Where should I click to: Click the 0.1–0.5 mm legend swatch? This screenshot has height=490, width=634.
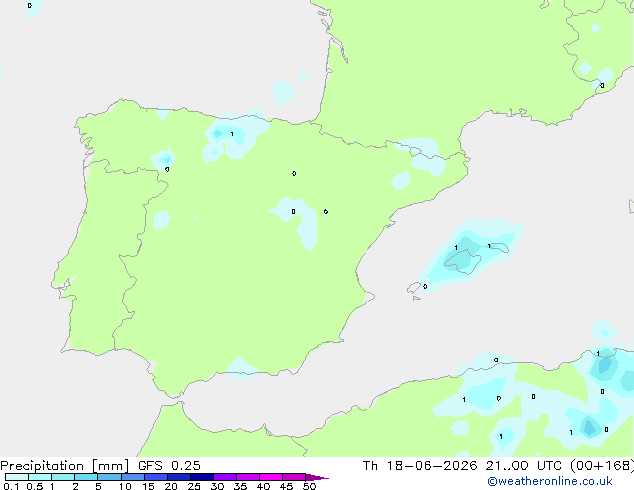pyautogui.click(x=17, y=477)
